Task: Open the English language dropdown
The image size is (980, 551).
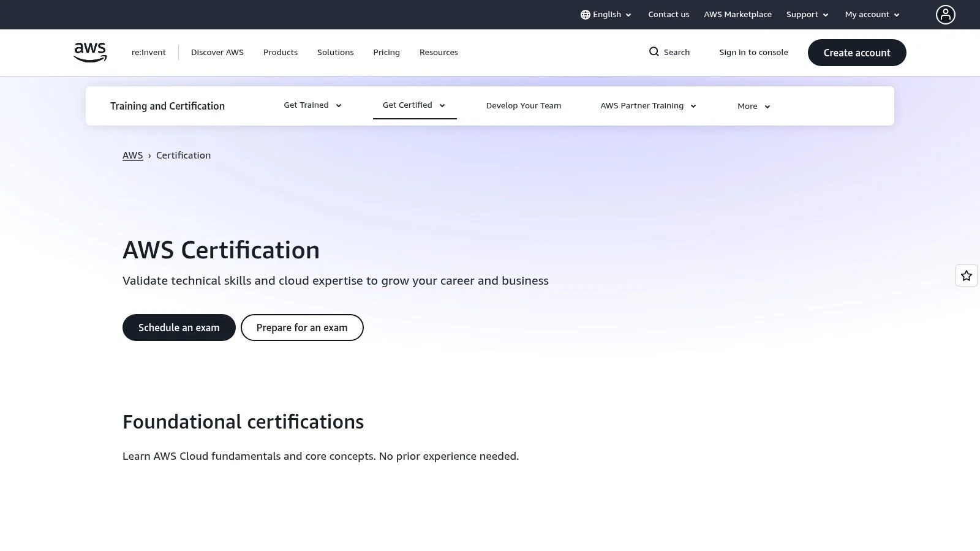Action: (x=606, y=15)
